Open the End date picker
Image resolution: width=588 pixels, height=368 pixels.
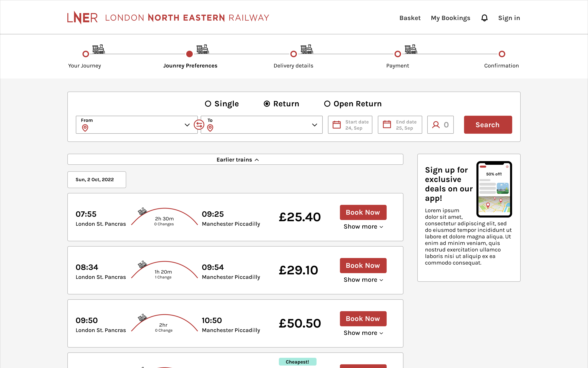tap(400, 125)
